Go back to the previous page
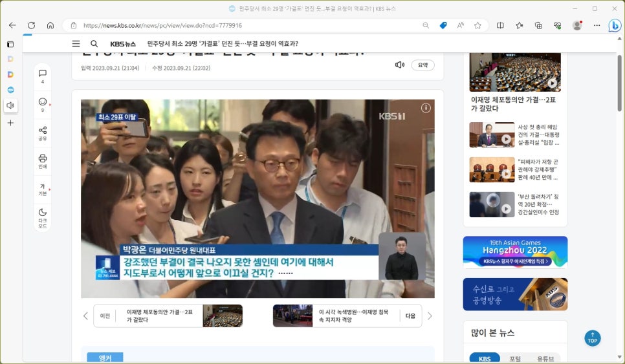Screen dimensions: 625x364 coord(12,25)
